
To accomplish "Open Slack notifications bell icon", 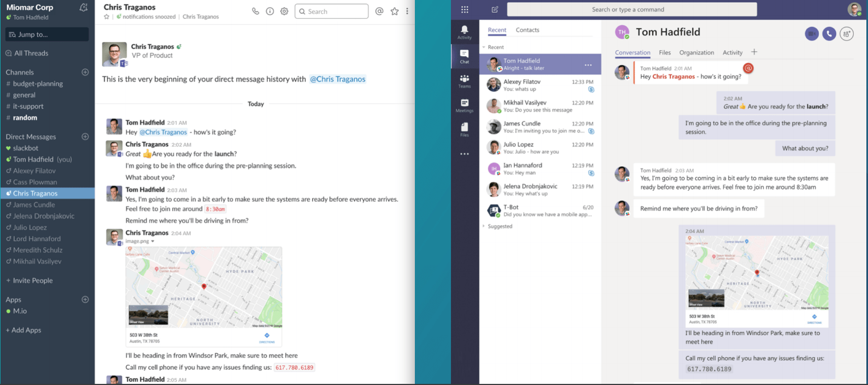I will [83, 7].
